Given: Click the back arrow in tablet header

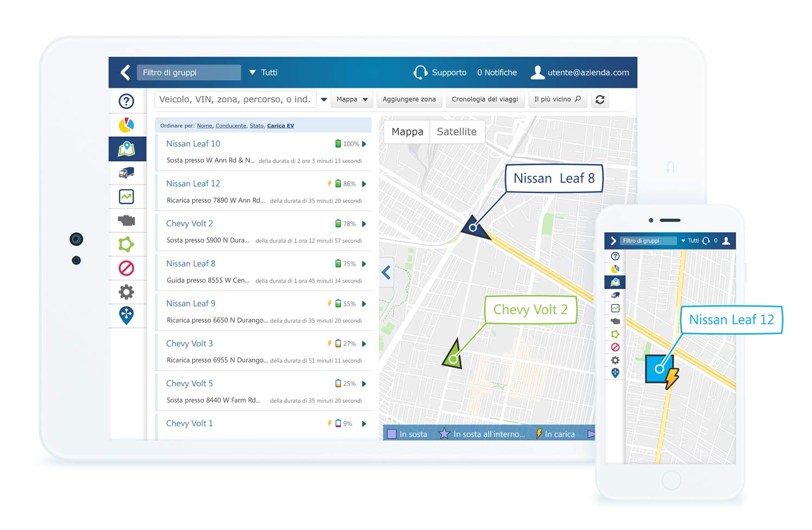Looking at the screenshot, I should (x=125, y=72).
